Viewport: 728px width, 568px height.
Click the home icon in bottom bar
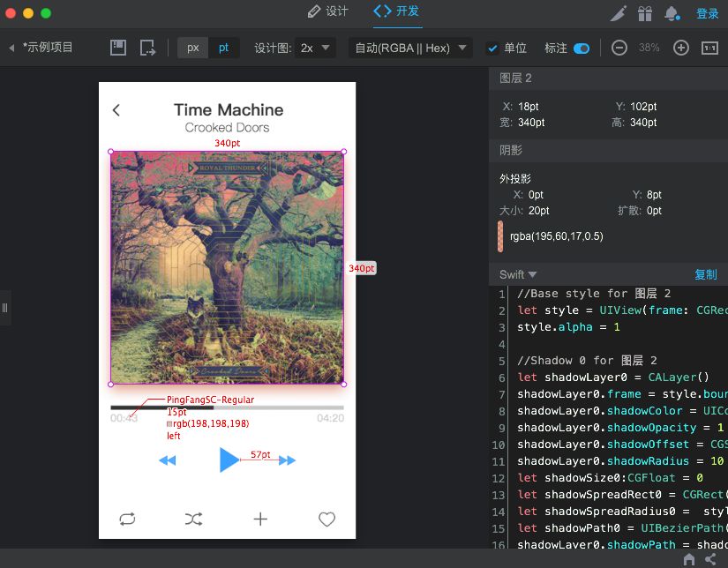[x=689, y=559]
